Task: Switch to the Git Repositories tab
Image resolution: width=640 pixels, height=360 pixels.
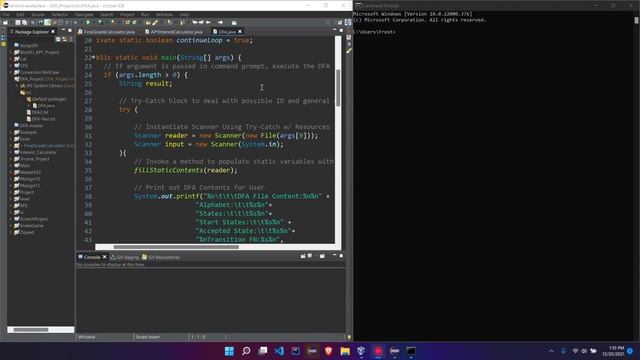Action: coord(161,257)
